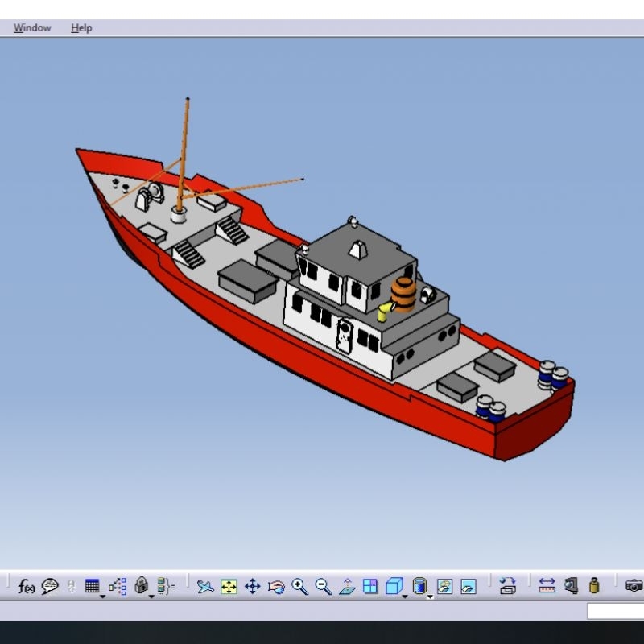
Task: Toggle the multi-view four-pane layout
Action: [x=370, y=587]
